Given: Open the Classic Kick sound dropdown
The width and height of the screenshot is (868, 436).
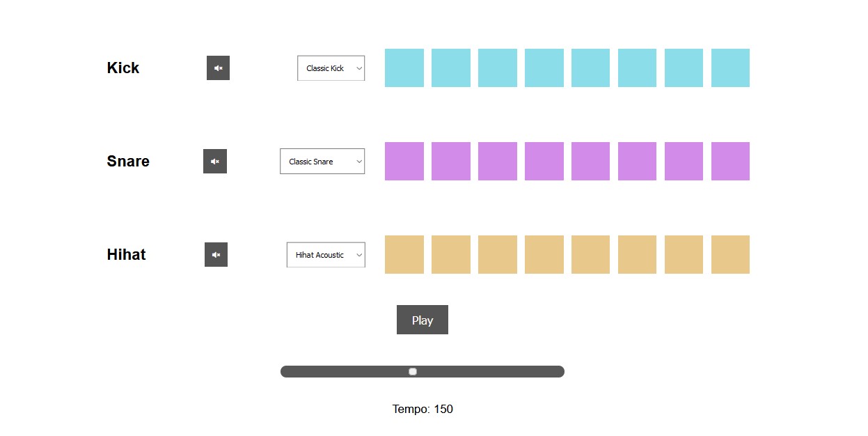Looking at the screenshot, I should [x=331, y=68].
